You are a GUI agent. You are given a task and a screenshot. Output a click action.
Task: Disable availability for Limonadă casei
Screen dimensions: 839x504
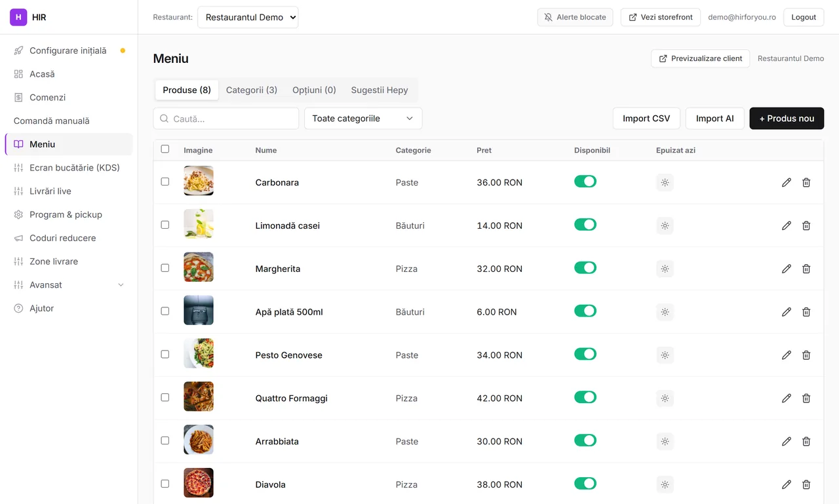pos(585,225)
